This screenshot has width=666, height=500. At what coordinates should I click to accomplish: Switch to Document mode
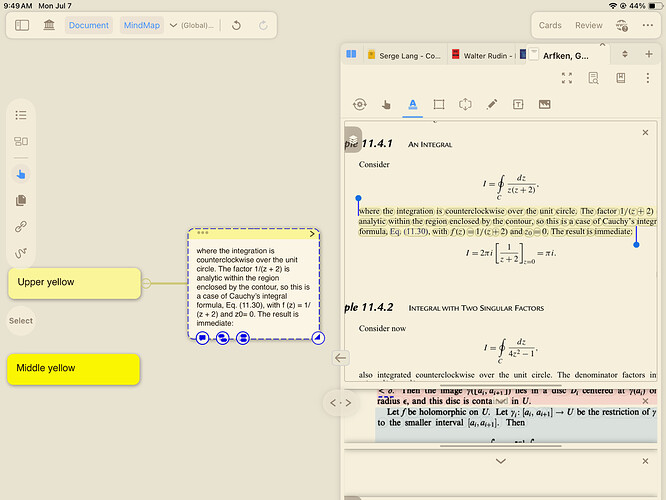pos(89,25)
